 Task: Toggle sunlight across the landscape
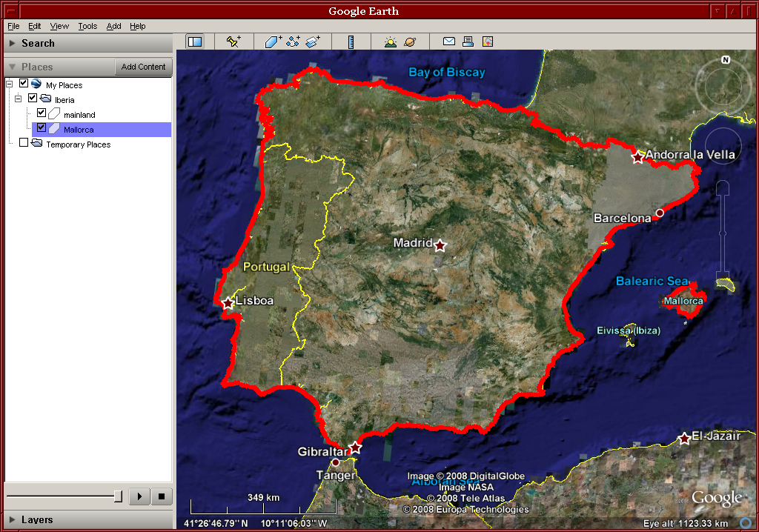point(390,41)
